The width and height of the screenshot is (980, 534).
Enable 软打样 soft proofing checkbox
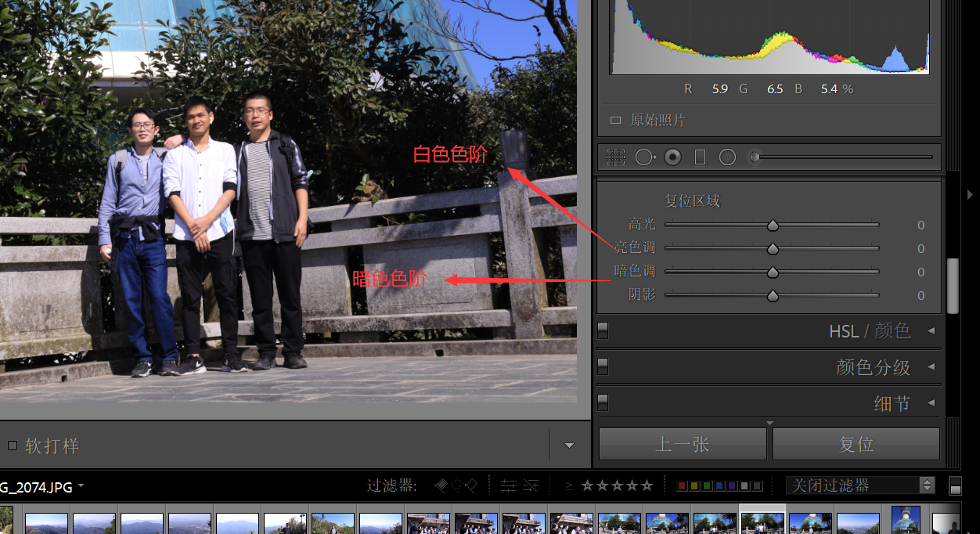point(12,446)
